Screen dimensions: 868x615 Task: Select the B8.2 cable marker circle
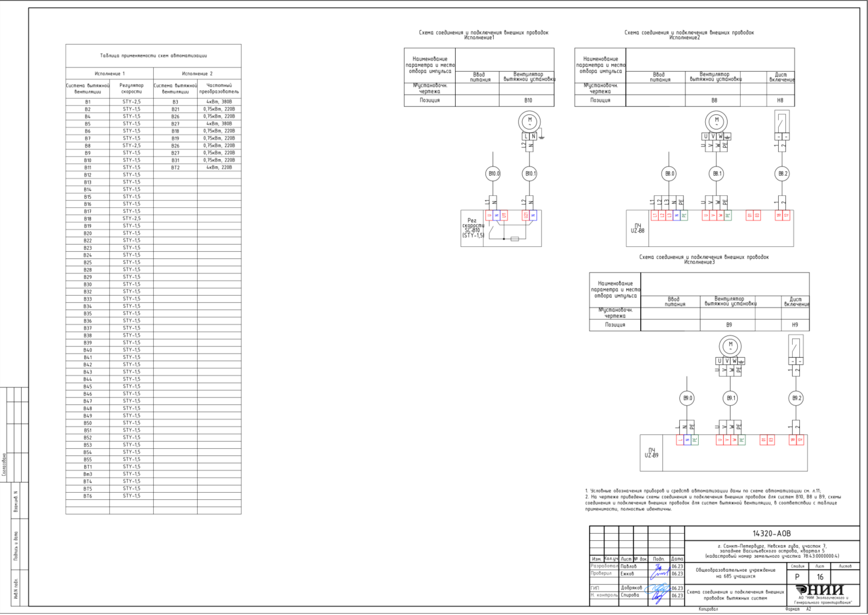tap(782, 173)
